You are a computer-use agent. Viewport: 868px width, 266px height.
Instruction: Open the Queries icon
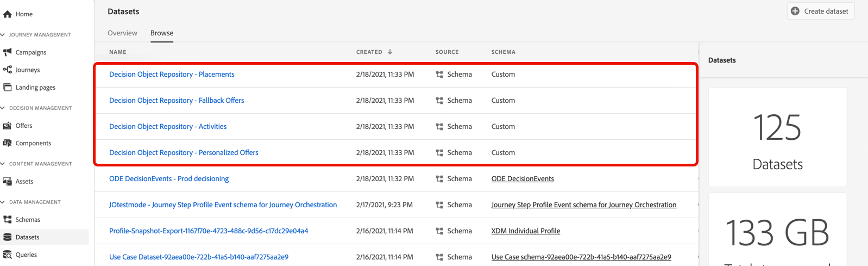coord(8,255)
